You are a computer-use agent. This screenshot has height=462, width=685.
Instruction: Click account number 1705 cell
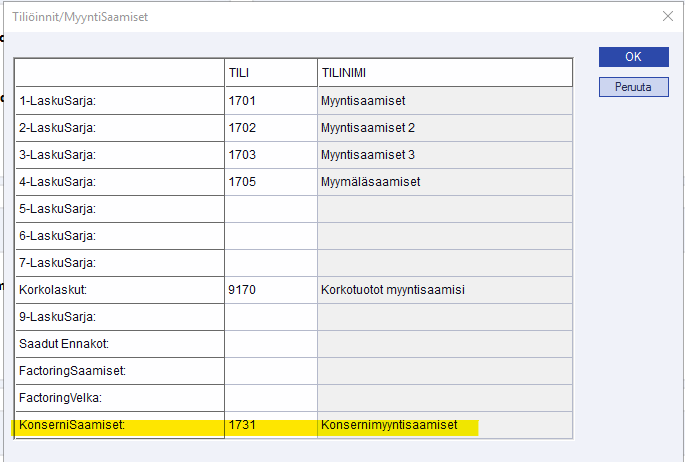[x=269, y=181]
